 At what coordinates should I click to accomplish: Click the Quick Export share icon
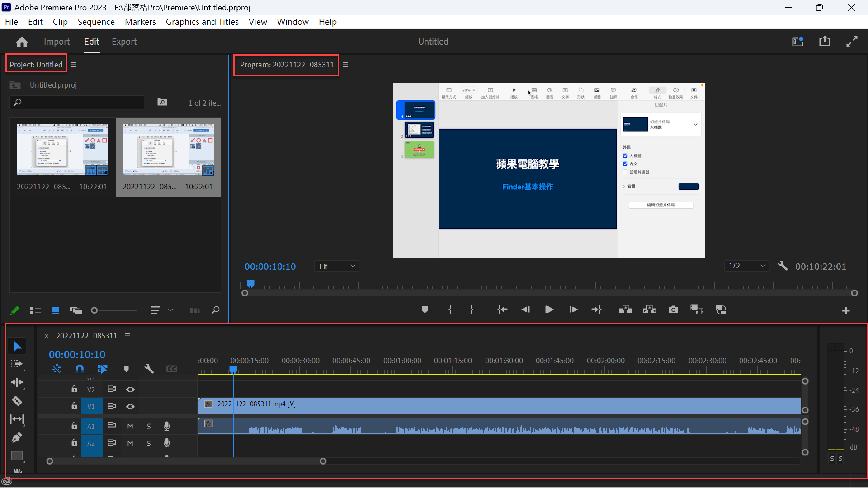point(825,41)
